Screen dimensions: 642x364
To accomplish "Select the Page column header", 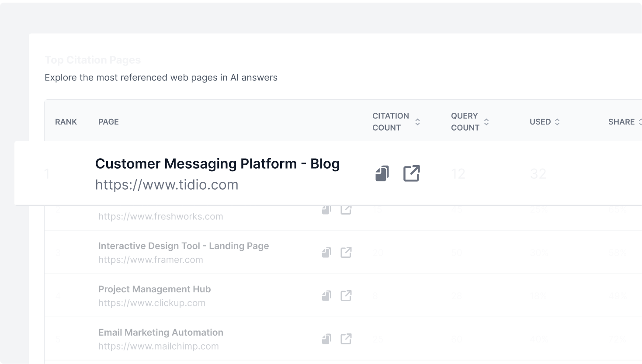I will coord(108,122).
